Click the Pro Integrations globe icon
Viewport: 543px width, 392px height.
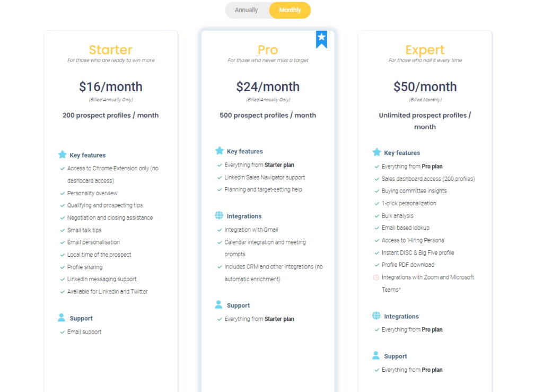(x=219, y=216)
